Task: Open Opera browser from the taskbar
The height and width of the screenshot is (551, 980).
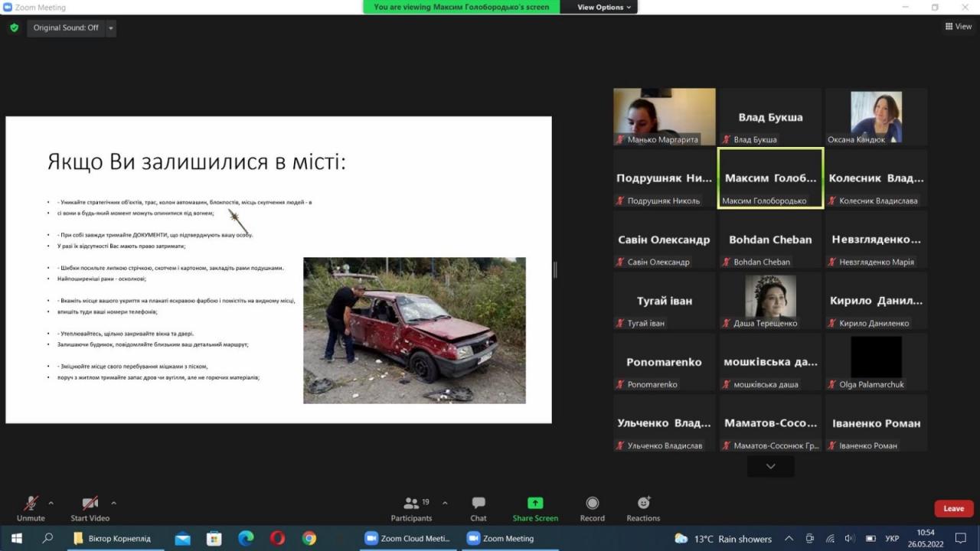Action: point(277,538)
